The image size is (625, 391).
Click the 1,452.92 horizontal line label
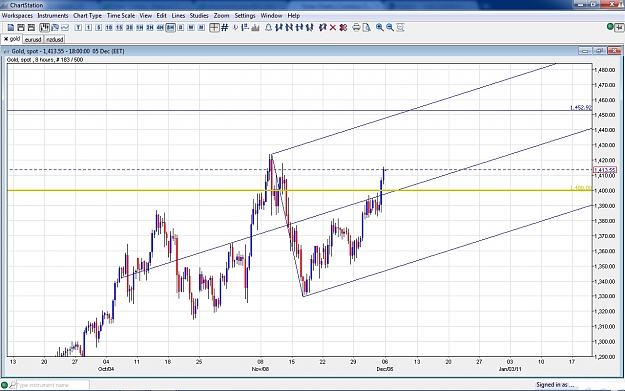tap(580, 108)
